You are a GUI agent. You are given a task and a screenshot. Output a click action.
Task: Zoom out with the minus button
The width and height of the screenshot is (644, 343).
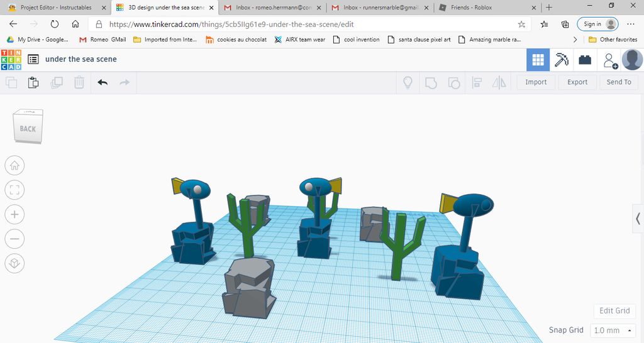pos(14,239)
